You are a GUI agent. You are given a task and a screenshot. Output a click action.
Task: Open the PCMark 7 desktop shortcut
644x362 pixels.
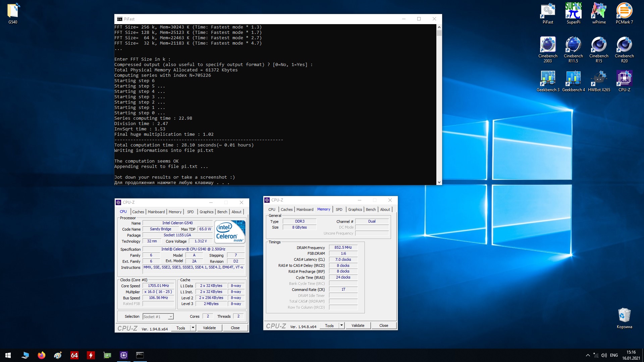(x=624, y=13)
